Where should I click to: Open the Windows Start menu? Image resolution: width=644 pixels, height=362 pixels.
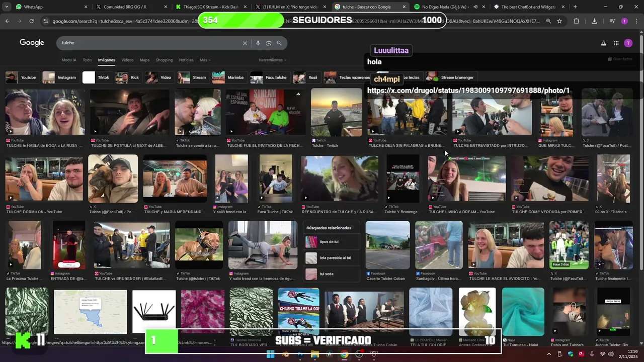pyautogui.click(x=270, y=354)
